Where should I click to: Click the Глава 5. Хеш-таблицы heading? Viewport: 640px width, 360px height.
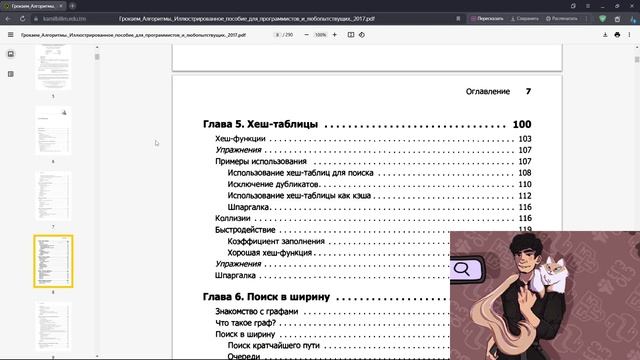click(x=260, y=124)
